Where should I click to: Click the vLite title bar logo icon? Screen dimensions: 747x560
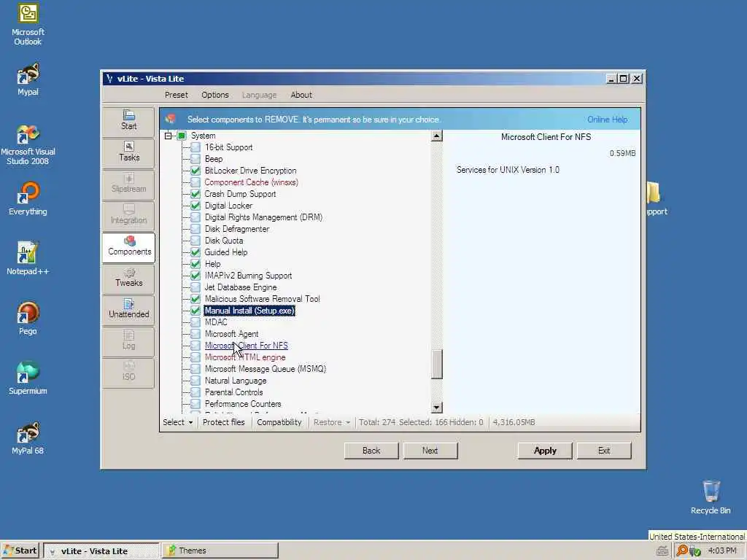(109, 79)
